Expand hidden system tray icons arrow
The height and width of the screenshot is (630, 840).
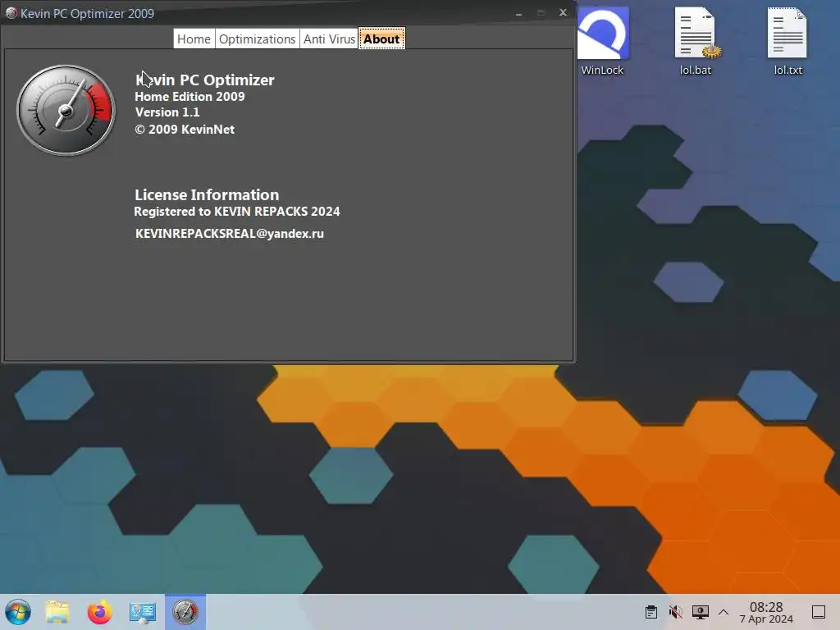(x=724, y=612)
